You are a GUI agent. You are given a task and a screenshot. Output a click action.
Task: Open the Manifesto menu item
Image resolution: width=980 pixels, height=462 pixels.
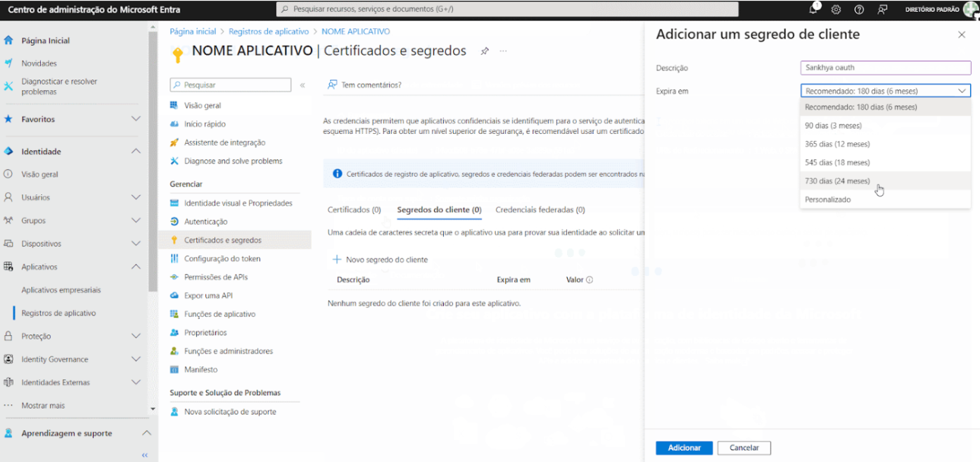pyautogui.click(x=201, y=369)
